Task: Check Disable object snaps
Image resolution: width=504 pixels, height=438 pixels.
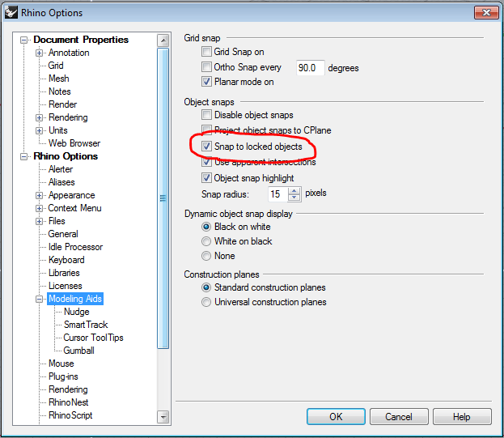Action: click(x=206, y=115)
